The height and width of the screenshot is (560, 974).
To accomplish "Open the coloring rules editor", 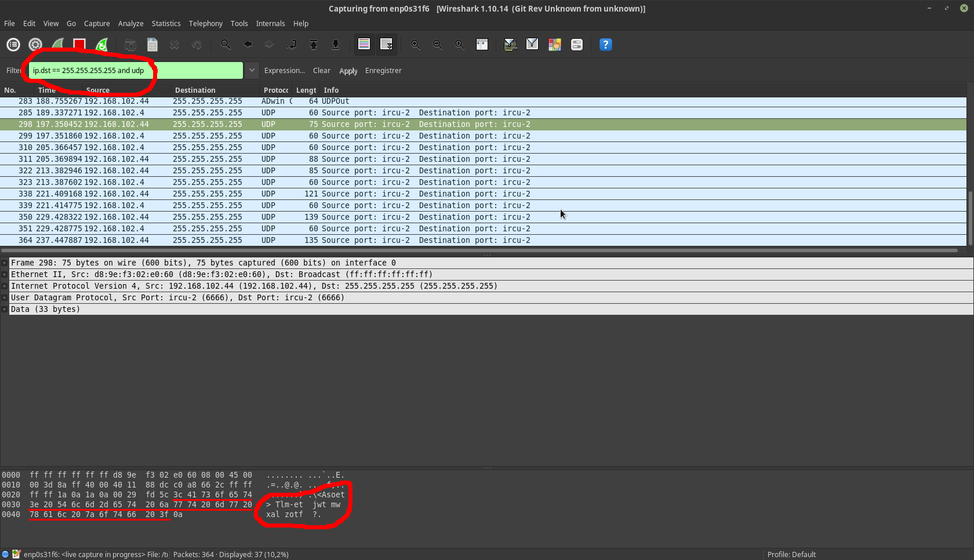I will pos(555,45).
